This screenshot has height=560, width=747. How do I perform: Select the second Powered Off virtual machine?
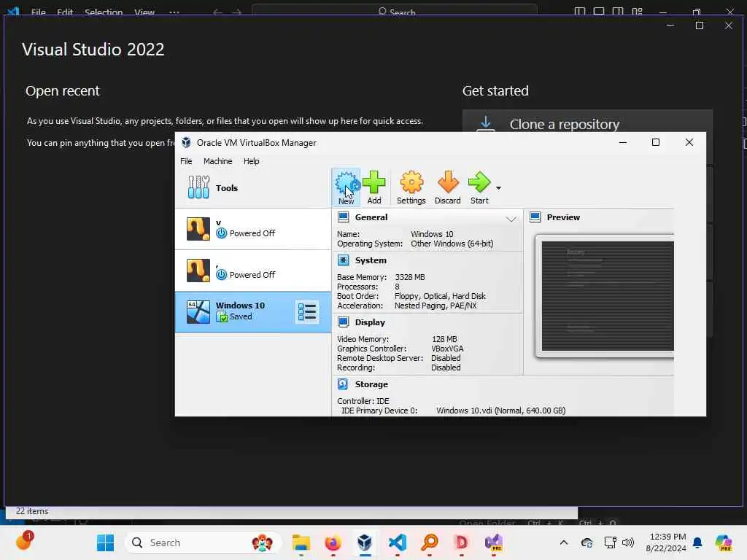click(x=253, y=271)
